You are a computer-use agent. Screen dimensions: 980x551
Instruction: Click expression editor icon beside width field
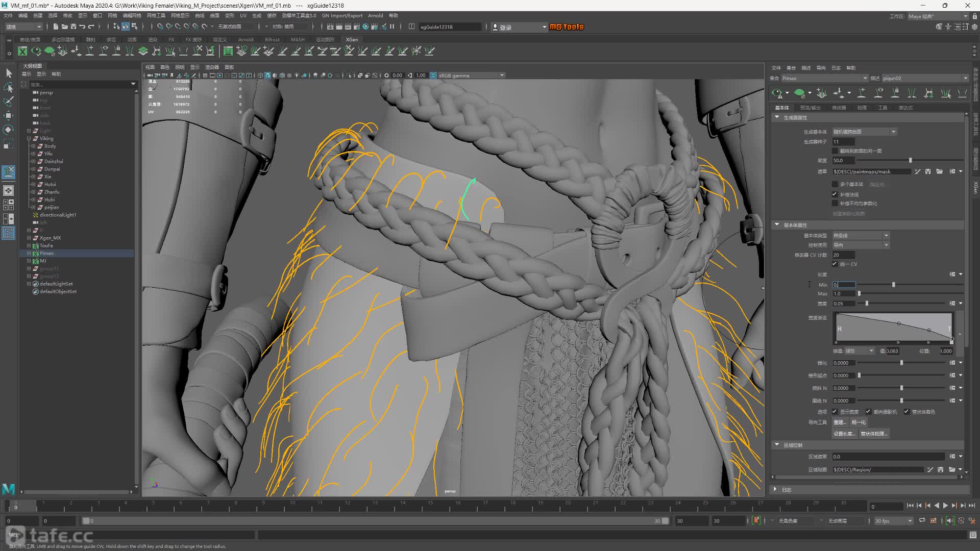point(952,304)
